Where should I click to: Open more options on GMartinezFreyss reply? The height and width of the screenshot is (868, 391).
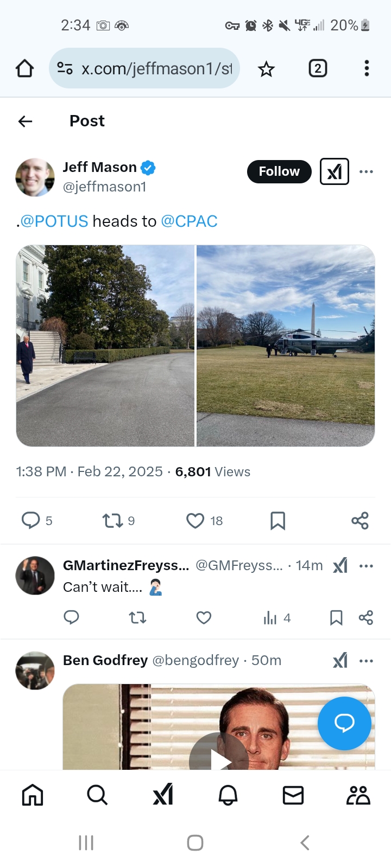click(x=366, y=566)
